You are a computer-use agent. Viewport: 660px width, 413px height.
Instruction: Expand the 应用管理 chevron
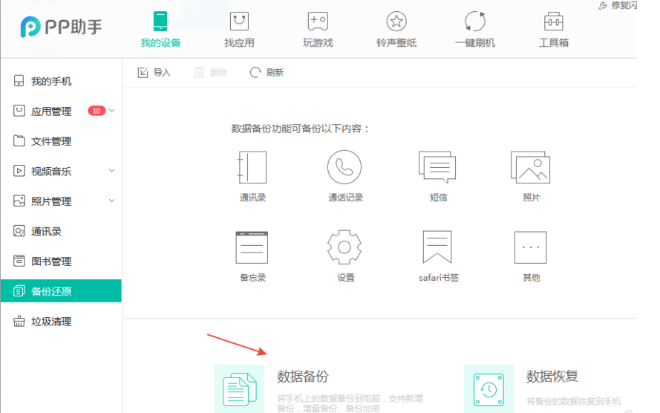[112, 111]
